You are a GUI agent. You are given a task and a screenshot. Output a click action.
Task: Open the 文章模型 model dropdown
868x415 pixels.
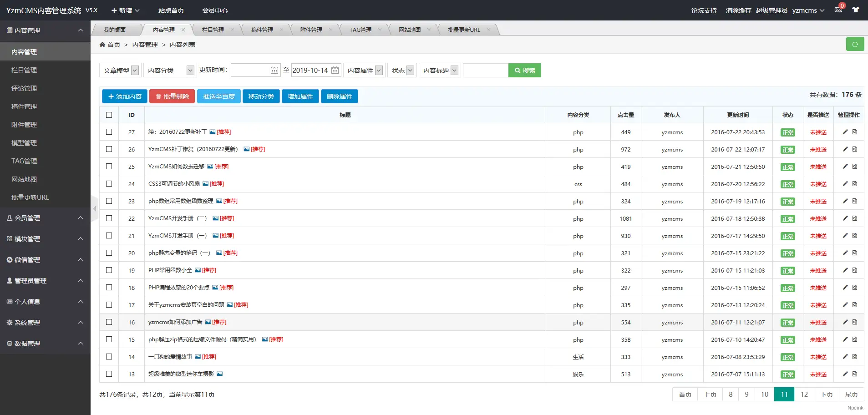point(120,71)
